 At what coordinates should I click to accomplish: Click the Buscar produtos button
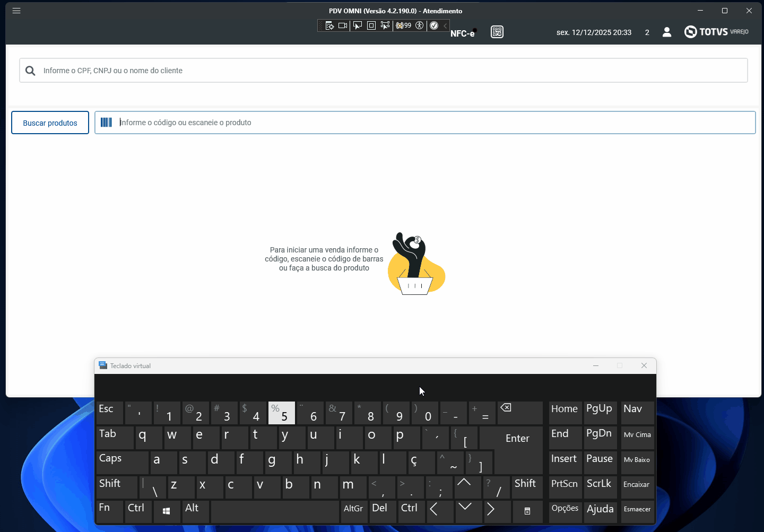[50, 123]
